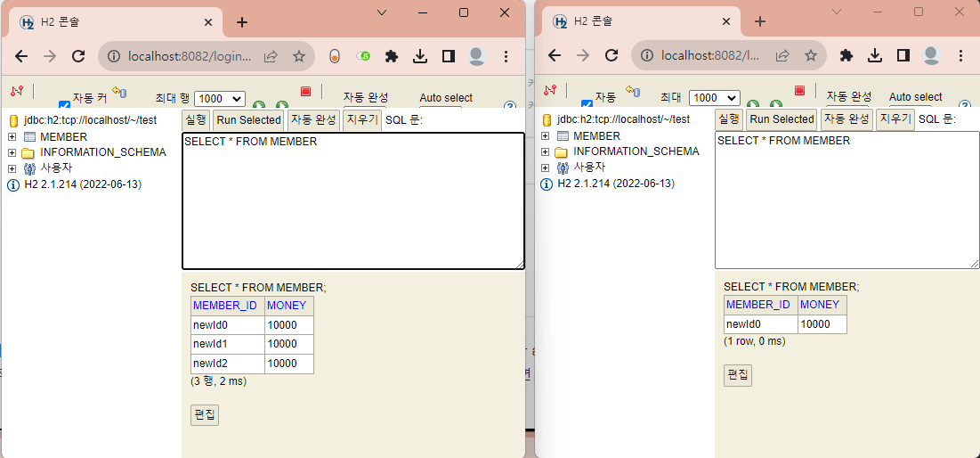The width and height of the screenshot is (980, 458).
Task: Go back in the right browser window
Action: [x=555, y=55]
